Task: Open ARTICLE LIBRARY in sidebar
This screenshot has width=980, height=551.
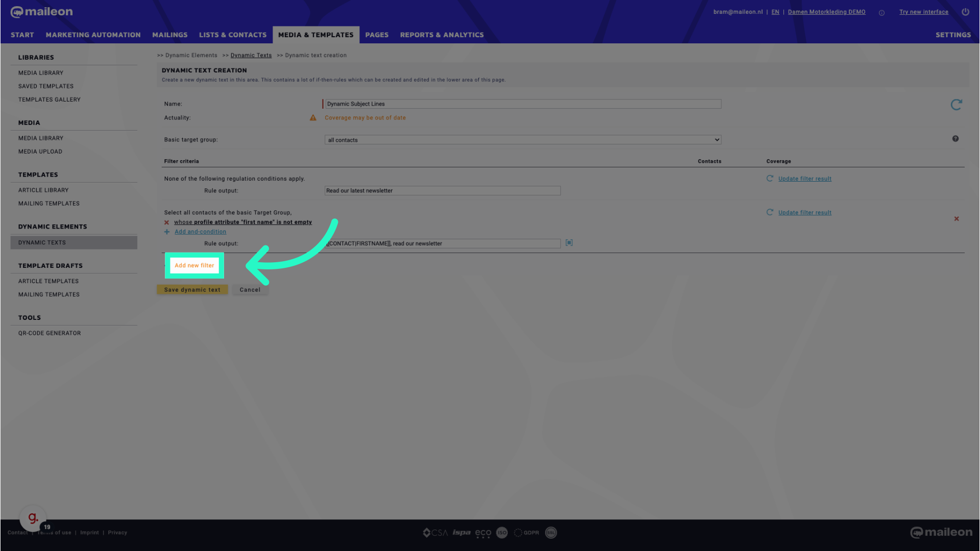Action: 43,190
